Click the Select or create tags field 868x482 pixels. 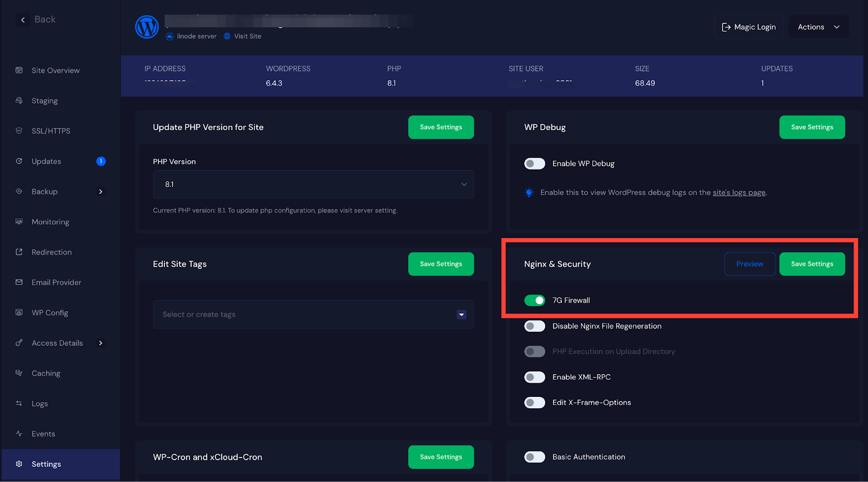coord(314,314)
